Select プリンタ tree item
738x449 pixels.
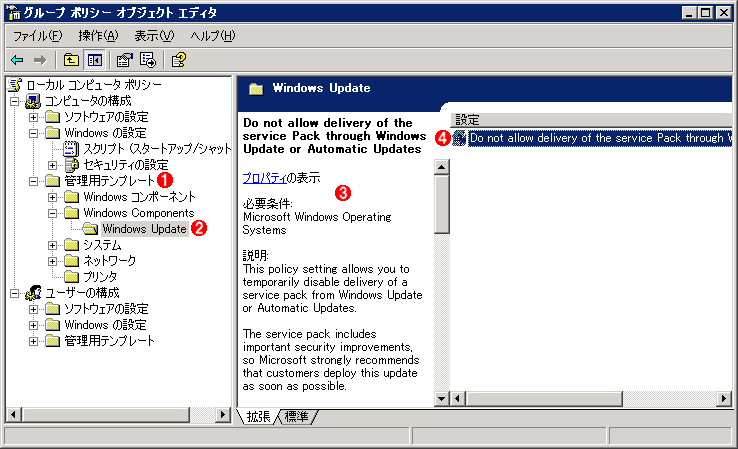coord(100,276)
